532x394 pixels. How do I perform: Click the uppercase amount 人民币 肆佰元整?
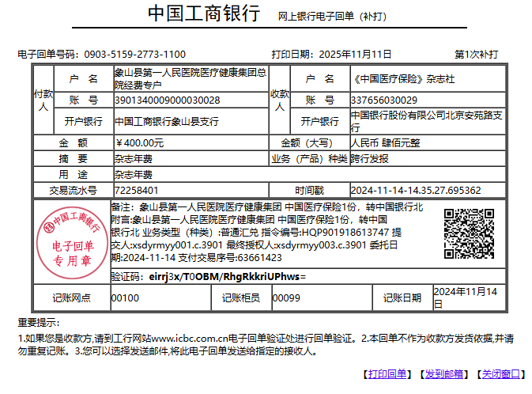pos(385,143)
